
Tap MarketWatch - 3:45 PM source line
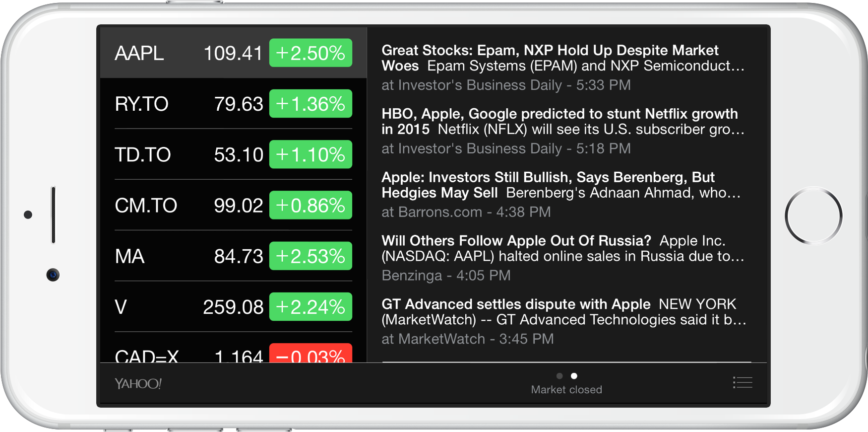468,339
